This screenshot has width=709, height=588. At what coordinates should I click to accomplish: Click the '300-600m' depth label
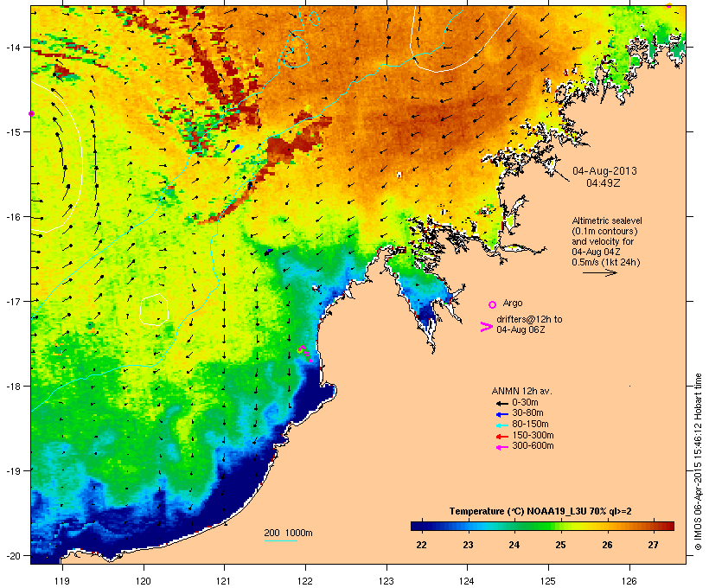pyautogui.click(x=533, y=445)
